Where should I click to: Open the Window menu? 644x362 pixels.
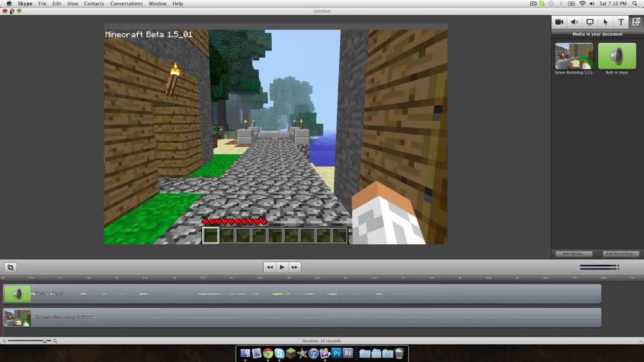pos(157,4)
